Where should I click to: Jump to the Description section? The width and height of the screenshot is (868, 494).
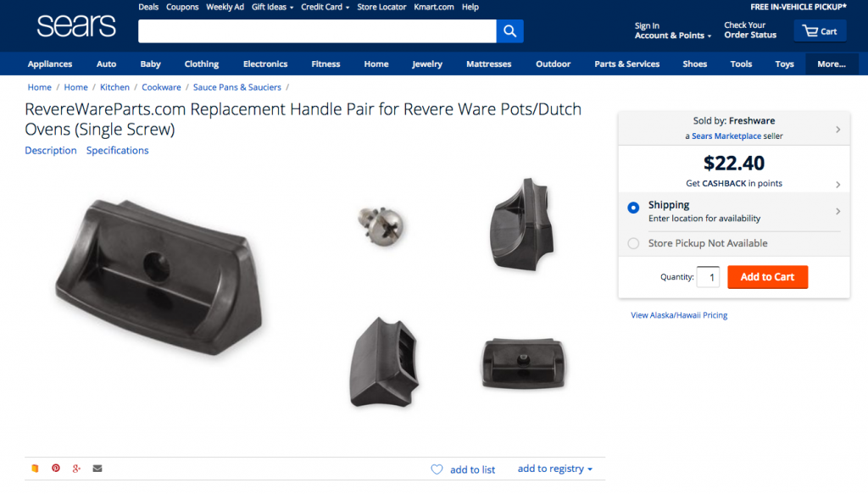50,151
